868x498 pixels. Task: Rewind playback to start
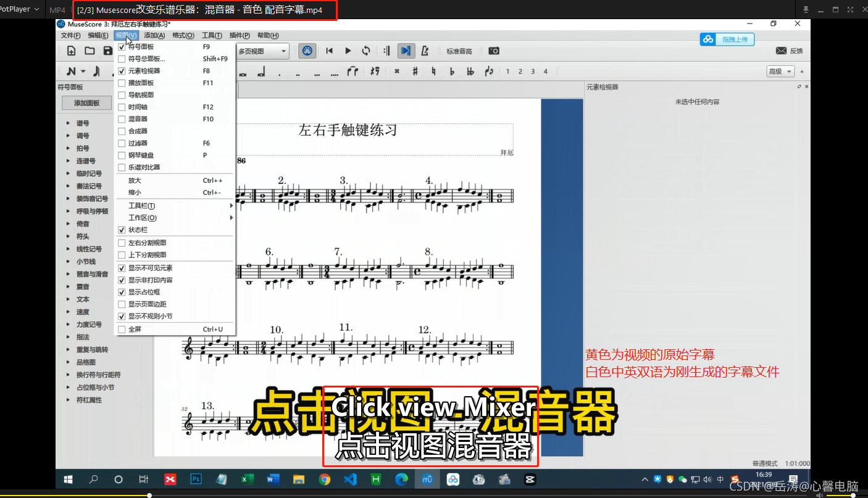click(x=330, y=51)
